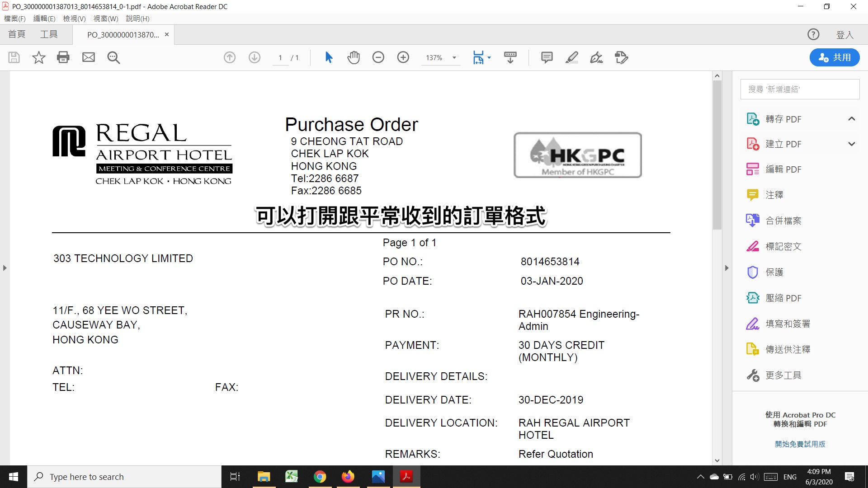Switch to the 工具 tools tab
868x488 pixels.
coord(49,34)
